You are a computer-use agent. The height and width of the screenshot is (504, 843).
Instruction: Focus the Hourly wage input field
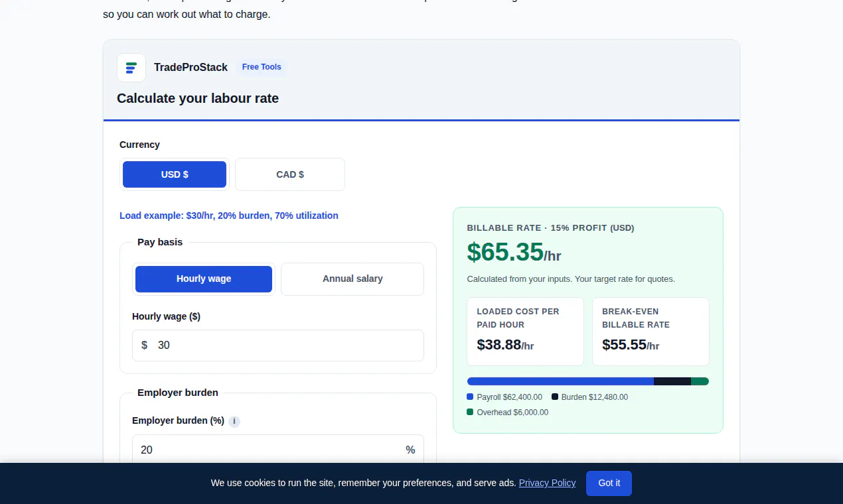(x=278, y=346)
